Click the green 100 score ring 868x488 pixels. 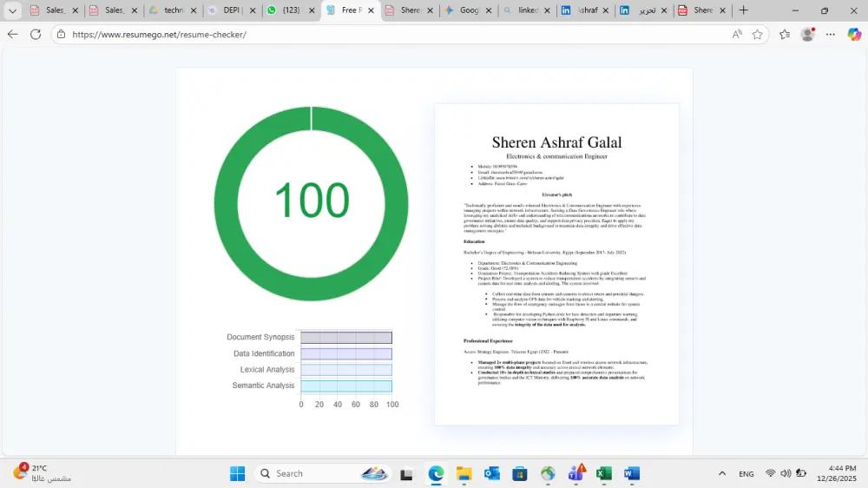coord(311,203)
